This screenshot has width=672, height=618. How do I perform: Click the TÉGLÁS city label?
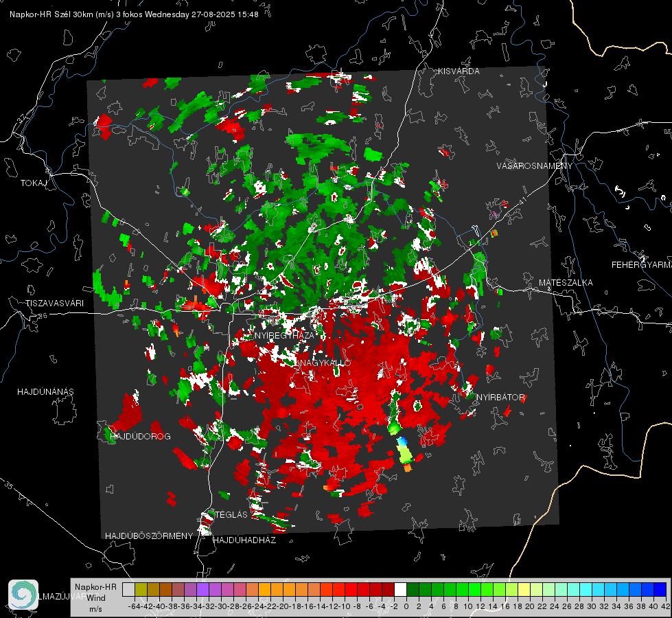(231, 515)
